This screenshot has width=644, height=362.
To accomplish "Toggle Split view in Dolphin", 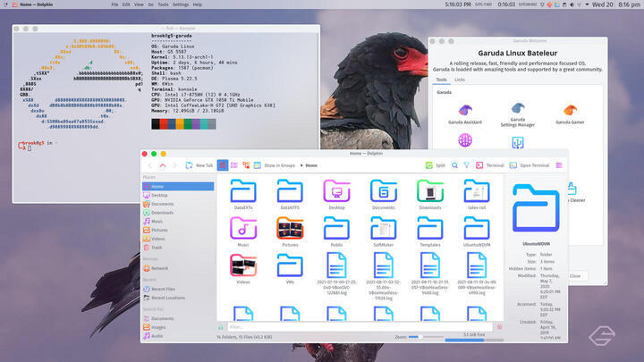I will [435, 165].
